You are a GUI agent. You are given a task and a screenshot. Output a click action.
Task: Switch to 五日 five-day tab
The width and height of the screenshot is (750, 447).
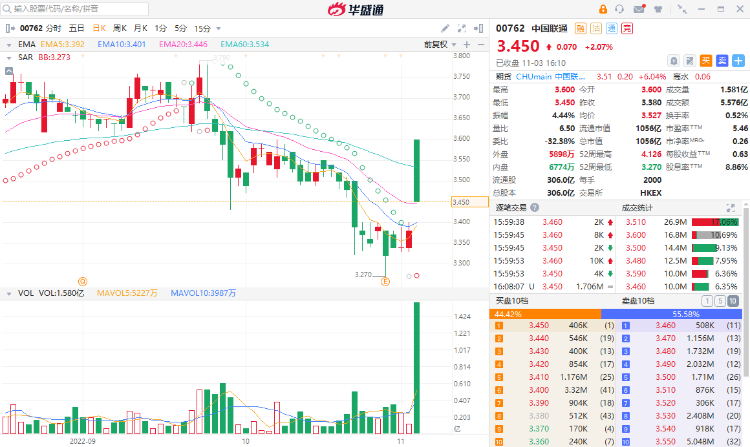pos(77,28)
